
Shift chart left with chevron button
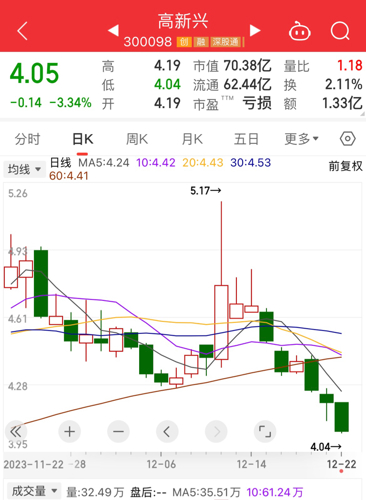coord(167,432)
